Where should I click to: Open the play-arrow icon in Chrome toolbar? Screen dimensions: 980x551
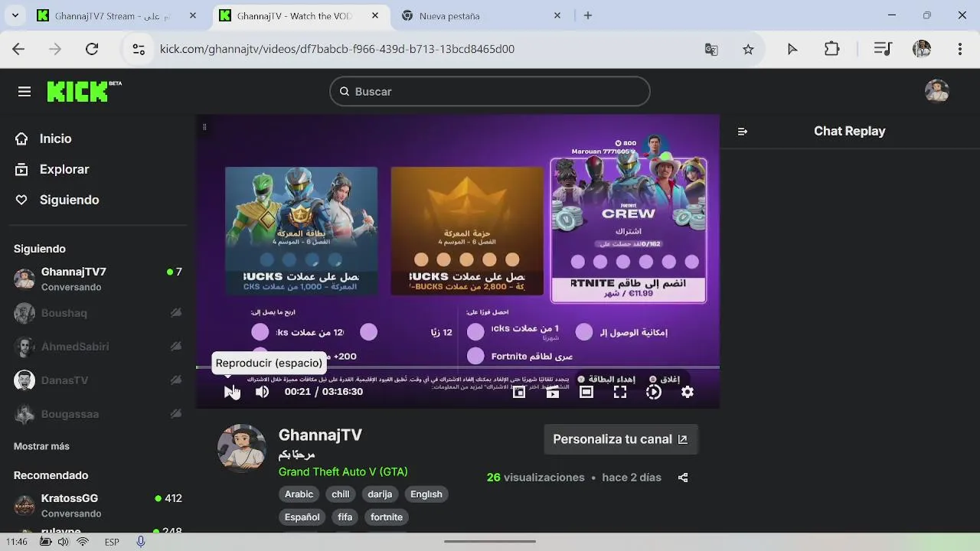pos(792,49)
